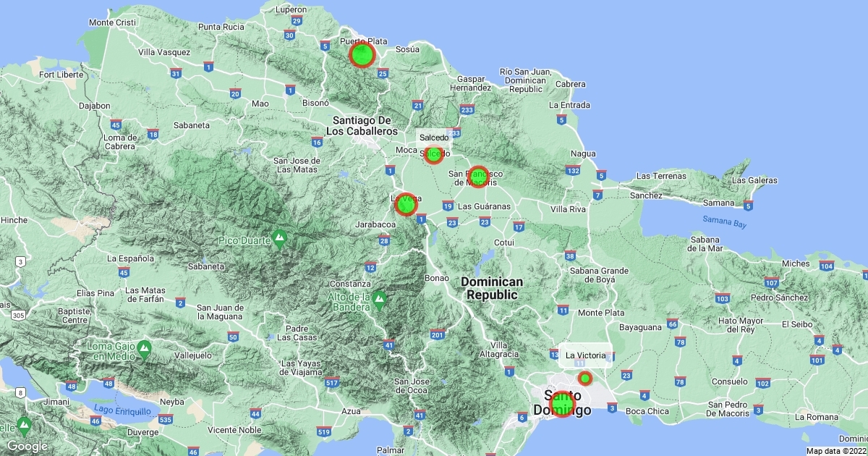The width and height of the screenshot is (868, 456).
Task: Select the green circle marker at La Vega
Action: (x=406, y=204)
